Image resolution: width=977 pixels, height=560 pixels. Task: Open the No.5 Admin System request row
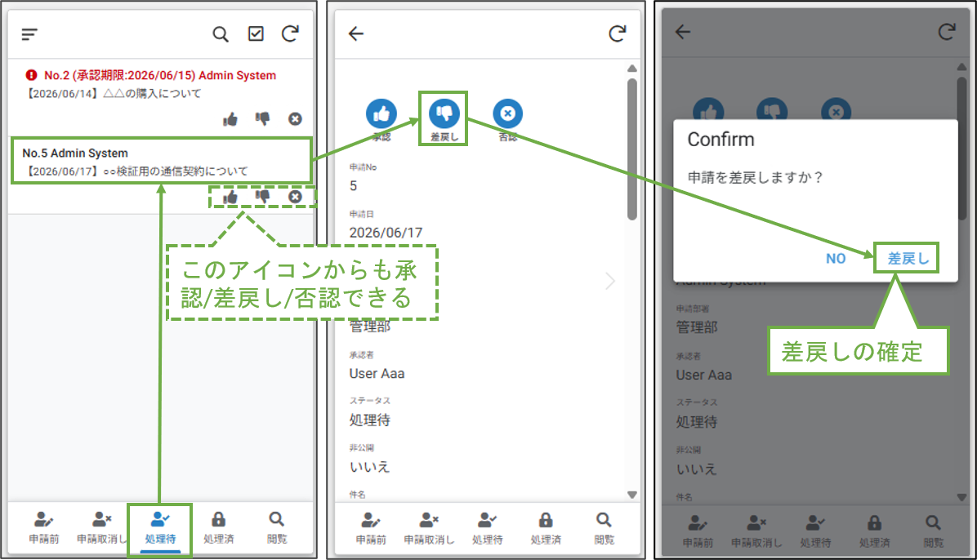click(162, 162)
